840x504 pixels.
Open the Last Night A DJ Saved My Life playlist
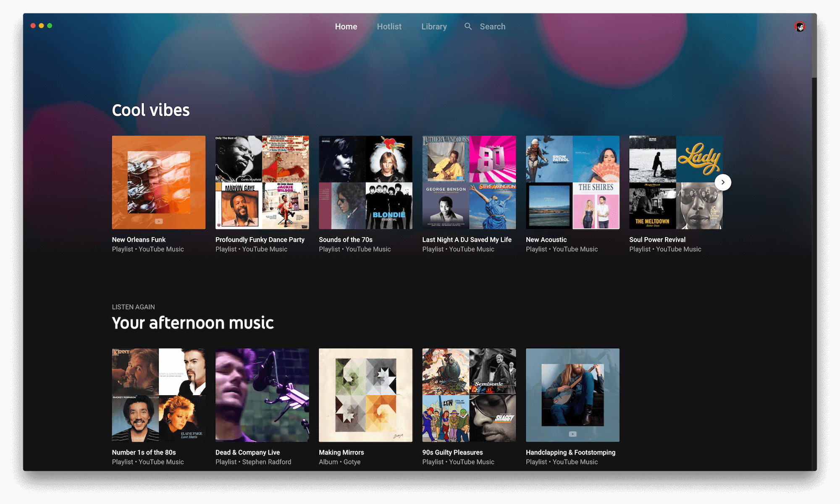pyautogui.click(x=467, y=239)
